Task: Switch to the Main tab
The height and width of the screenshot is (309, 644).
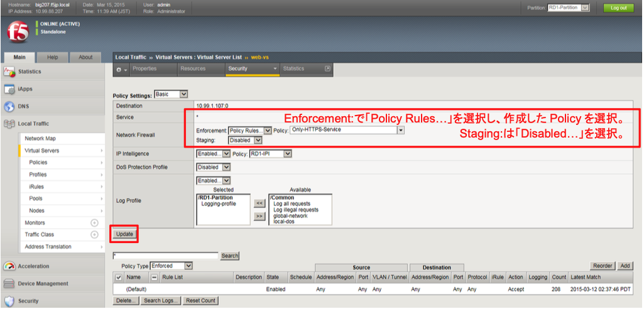Action: (19, 57)
